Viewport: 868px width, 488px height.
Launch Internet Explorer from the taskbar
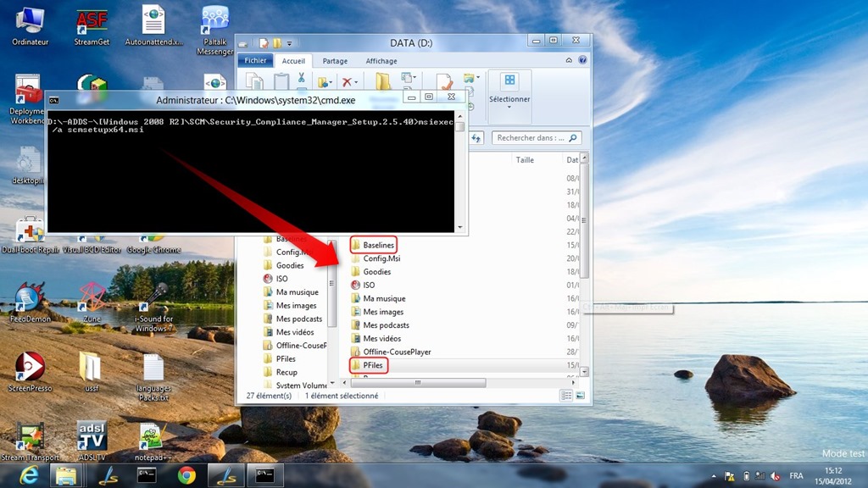pyautogui.click(x=28, y=475)
